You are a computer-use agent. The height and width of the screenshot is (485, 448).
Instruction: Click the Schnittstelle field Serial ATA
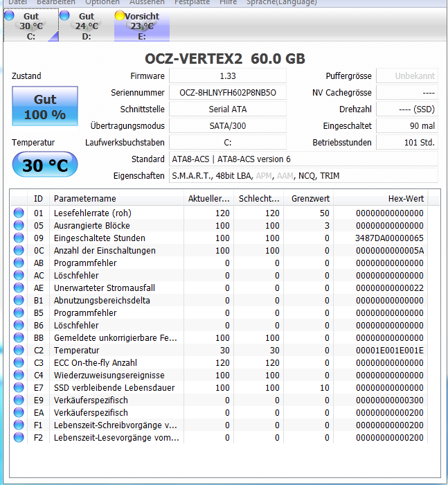click(x=228, y=109)
